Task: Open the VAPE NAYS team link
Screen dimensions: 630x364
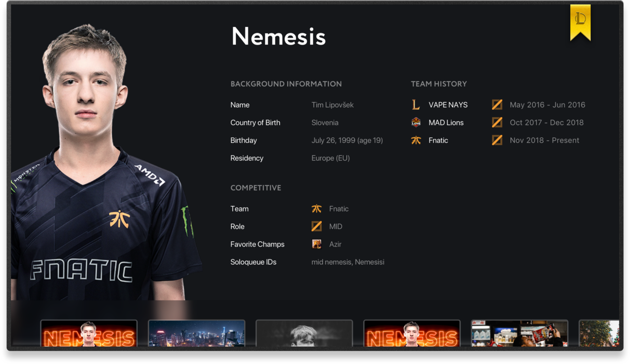Action: point(448,105)
